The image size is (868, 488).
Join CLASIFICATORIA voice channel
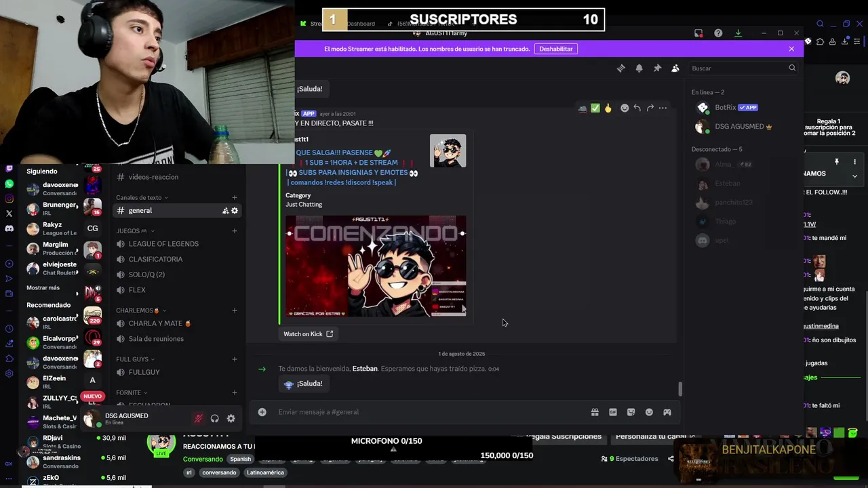coord(177,259)
